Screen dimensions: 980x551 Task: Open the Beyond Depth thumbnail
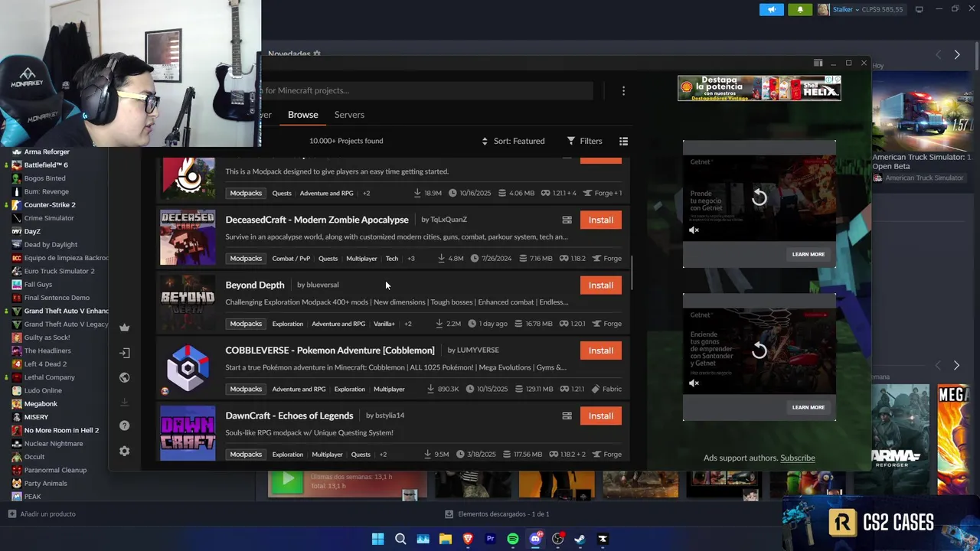tap(188, 302)
